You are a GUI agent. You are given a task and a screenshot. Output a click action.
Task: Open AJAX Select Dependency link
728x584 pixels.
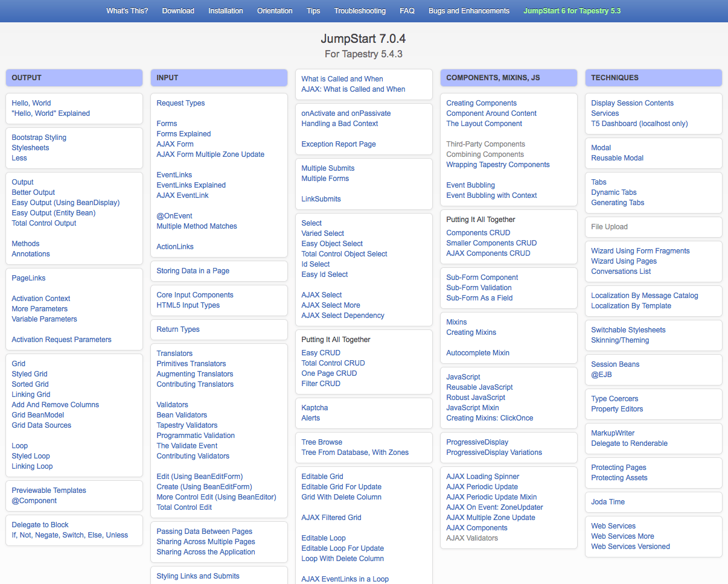pyautogui.click(x=343, y=316)
